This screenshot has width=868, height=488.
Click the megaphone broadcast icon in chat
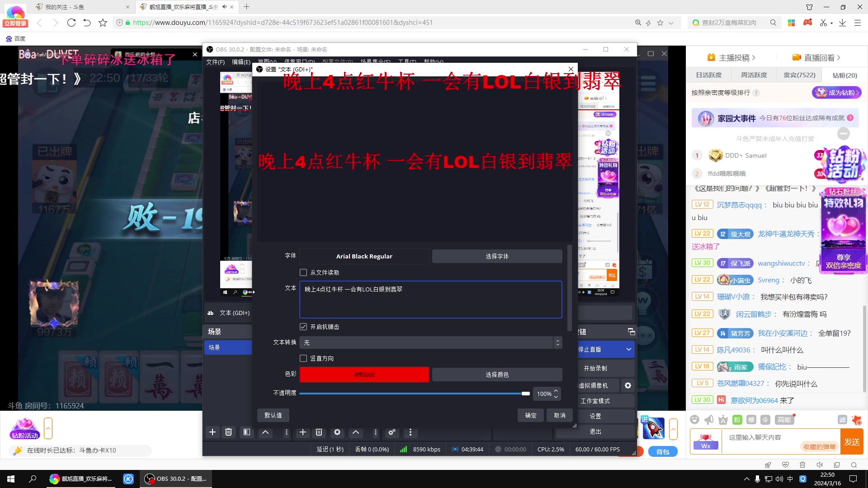coord(709,420)
